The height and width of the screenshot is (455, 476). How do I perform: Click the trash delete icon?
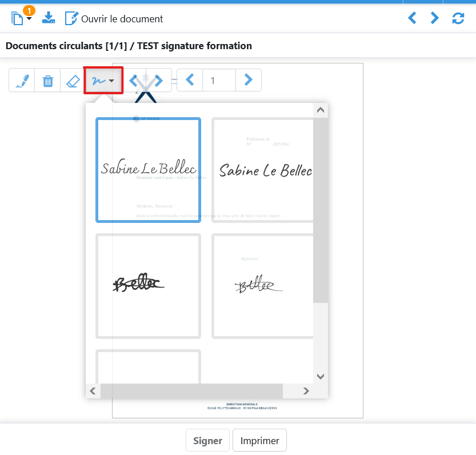[47, 81]
